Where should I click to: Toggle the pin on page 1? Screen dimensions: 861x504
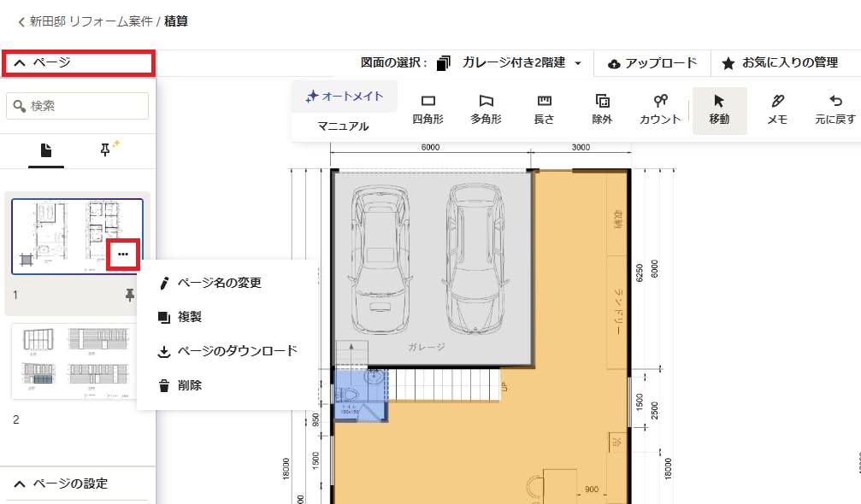pos(130,295)
